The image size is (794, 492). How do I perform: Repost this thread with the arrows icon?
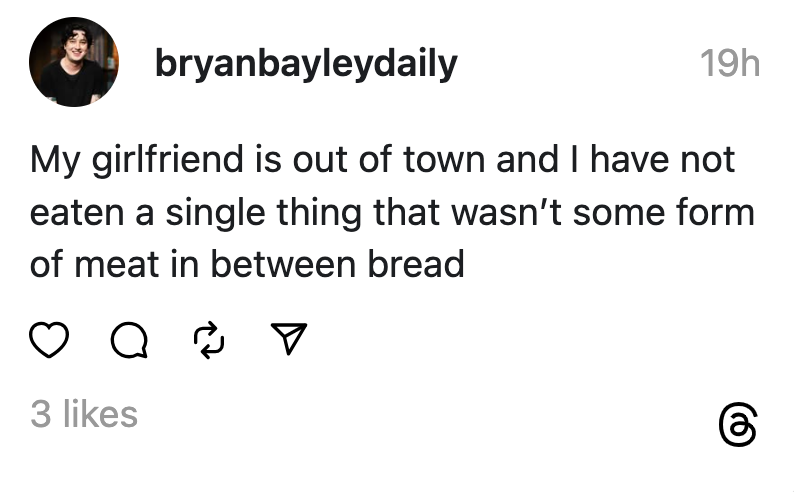click(x=209, y=343)
